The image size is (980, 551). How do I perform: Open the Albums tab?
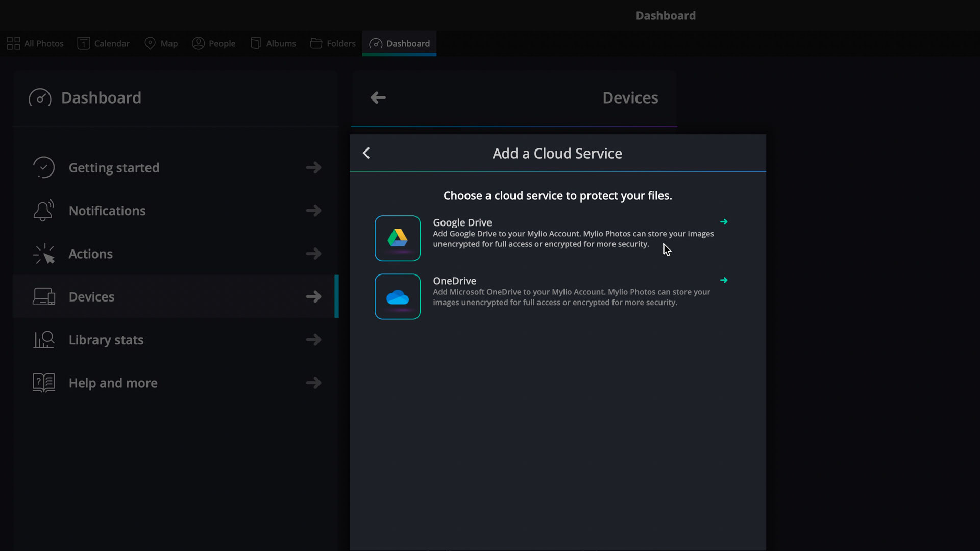coord(273,43)
